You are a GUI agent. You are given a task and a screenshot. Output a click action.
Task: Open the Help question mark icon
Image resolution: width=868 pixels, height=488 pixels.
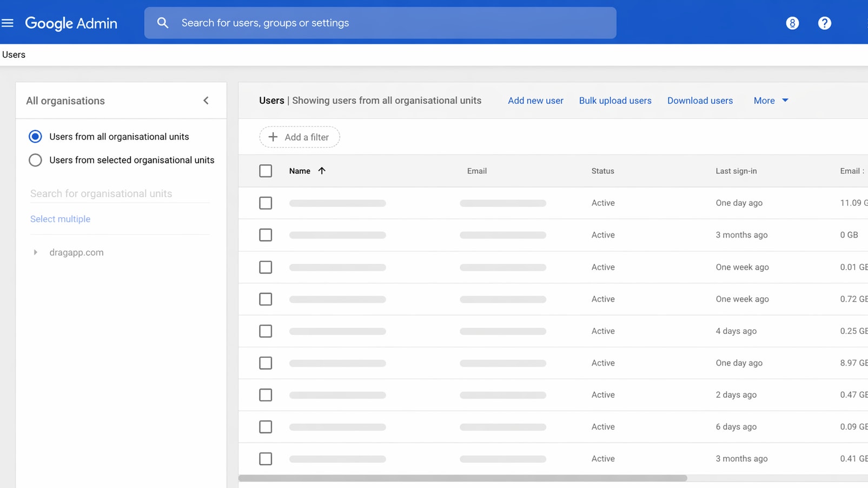click(x=824, y=23)
